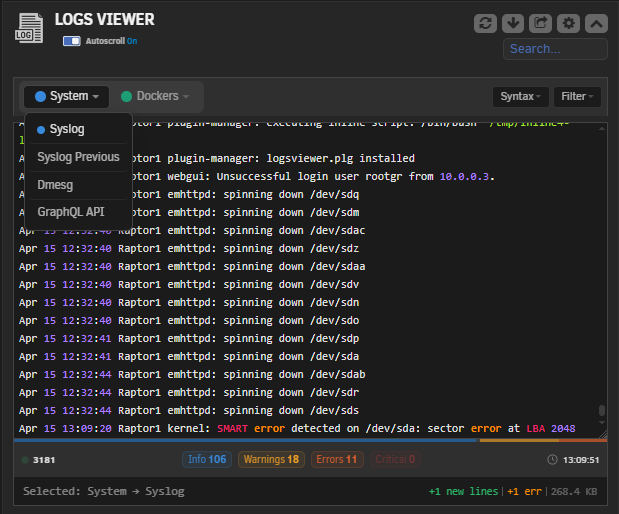619x514 pixels.
Task: Open the settings gear icon
Action: [568, 23]
